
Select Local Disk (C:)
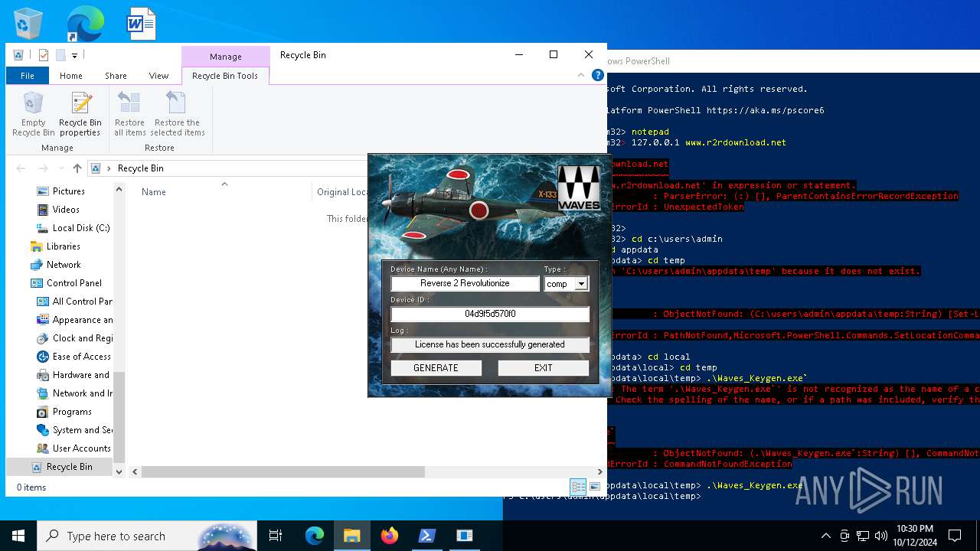[x=81, y=228]
